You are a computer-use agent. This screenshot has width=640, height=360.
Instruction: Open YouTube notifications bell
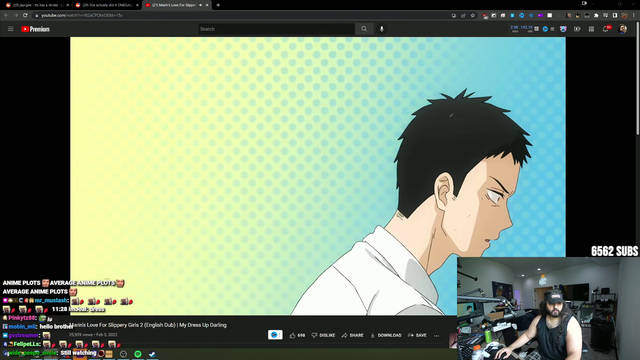tap(606, 29)
